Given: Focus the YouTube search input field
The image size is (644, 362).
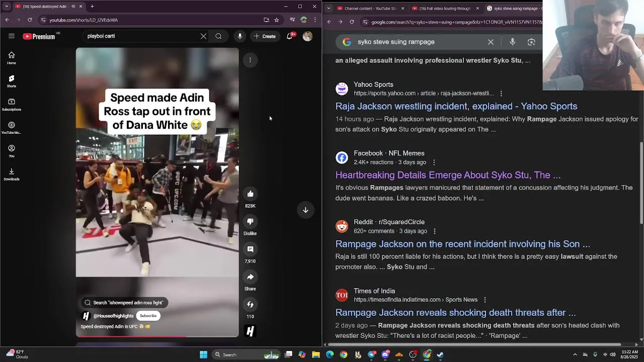Looking at the screenshot, I should (x=141, y=36).
